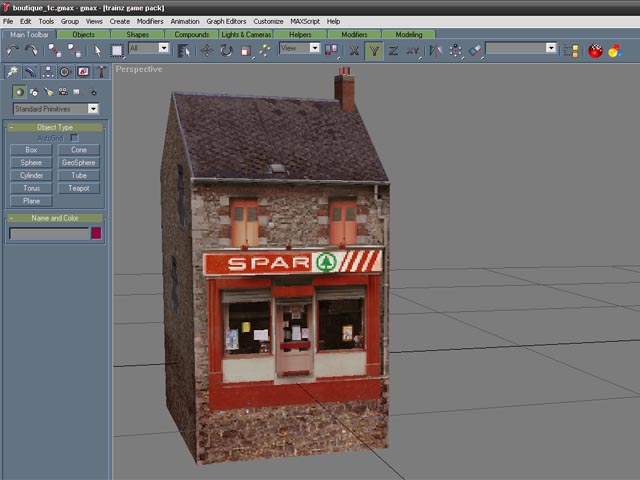Image resolution: width=640 pixels, height=480 pixels.
Task: Click the Cylinder primitive button
Action: (32, 175)
